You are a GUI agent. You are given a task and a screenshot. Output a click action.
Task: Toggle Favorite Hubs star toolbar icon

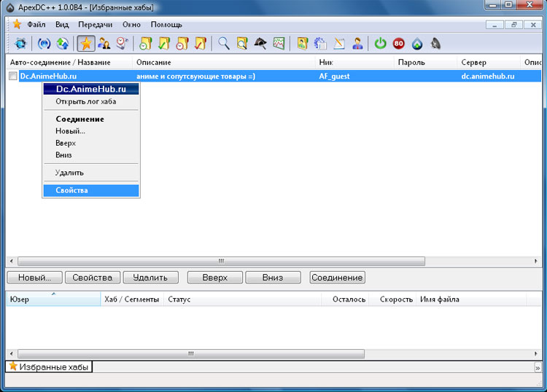pyautogui.click(x=86, y=44)
